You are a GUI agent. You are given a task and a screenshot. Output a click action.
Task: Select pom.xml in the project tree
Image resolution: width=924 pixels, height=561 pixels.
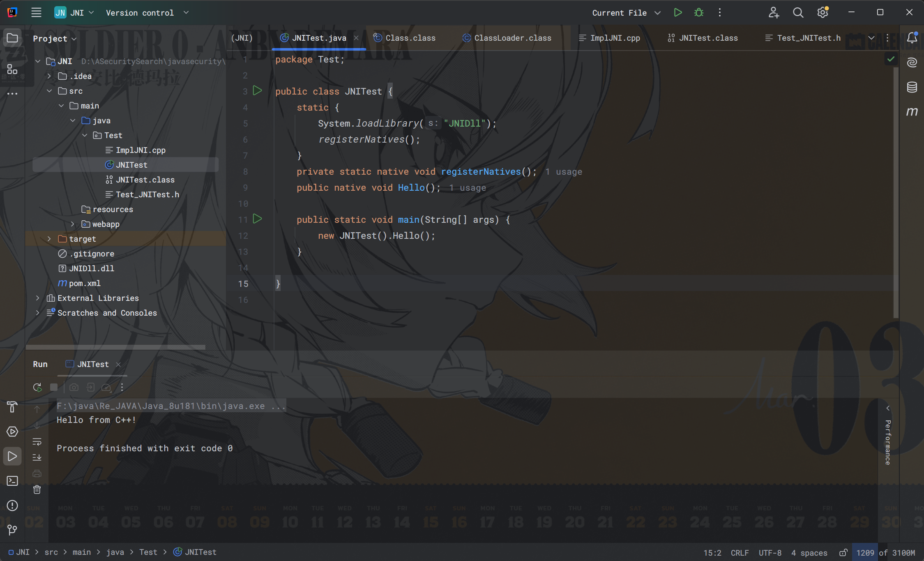click(x=85, y=283)
